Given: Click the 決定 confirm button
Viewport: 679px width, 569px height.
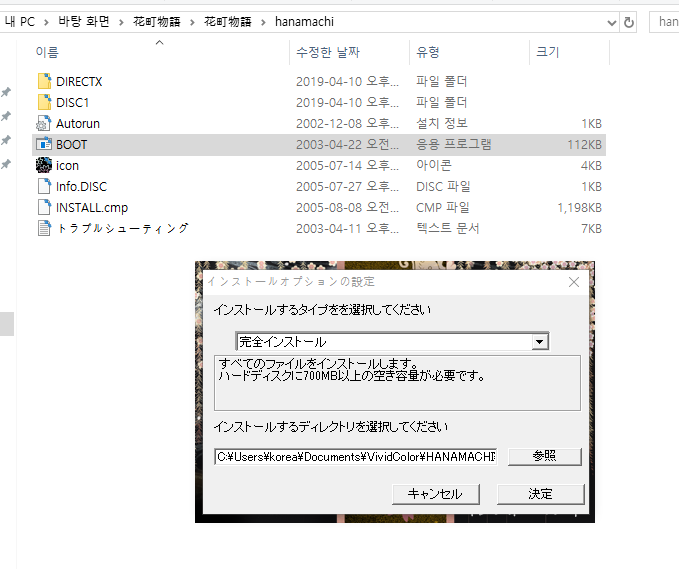Looking at the screenshot, I should click(541, 494).
